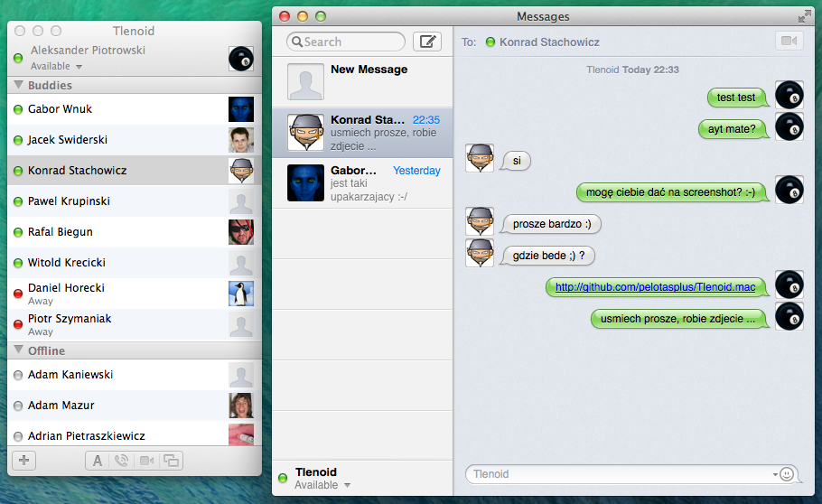Click the Tlenoid message input field
This screenshot has height=504, width=822.
pyautogui.click(x=631, y=474)
